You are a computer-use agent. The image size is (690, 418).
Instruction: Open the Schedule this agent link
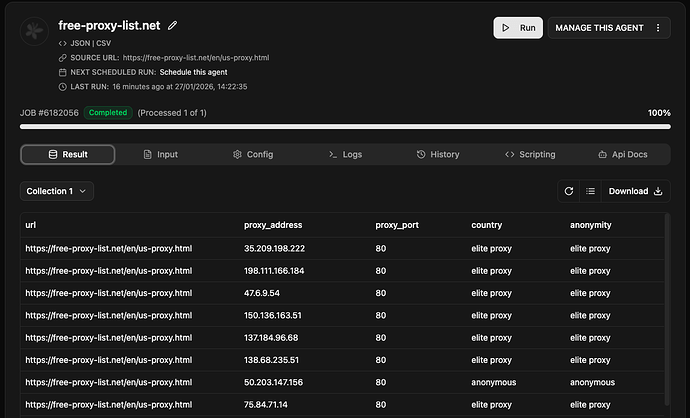193,72
